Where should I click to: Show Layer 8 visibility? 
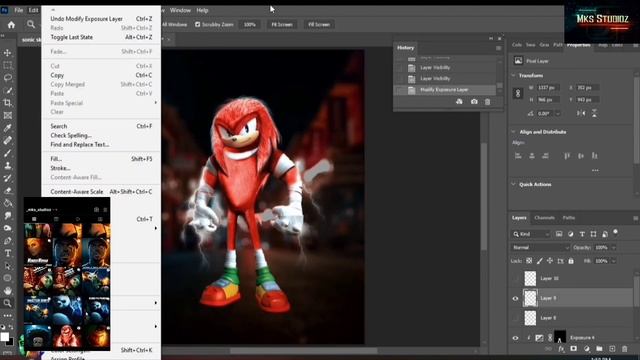click(516, 318)
